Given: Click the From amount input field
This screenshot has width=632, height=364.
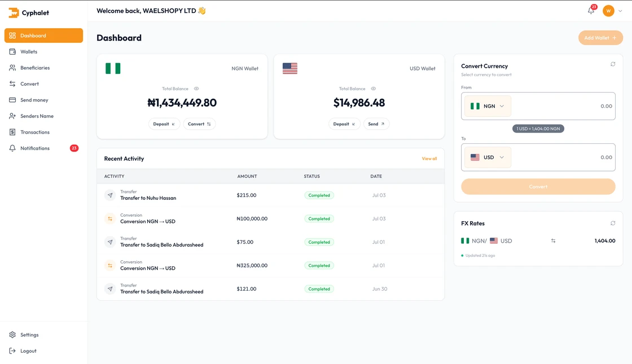Looking at the screenshot, I should coord(564,106).
